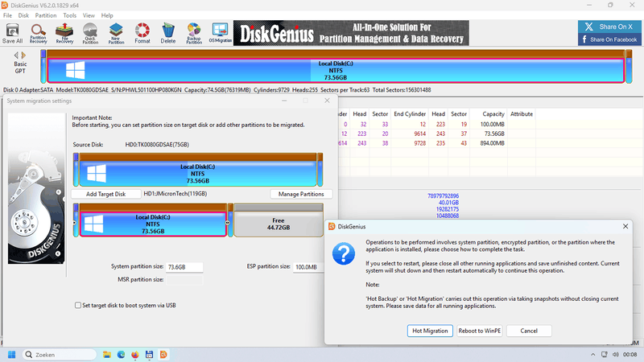
Task: Click the DiskGenius banner advertisement
Action: [351, 33]
